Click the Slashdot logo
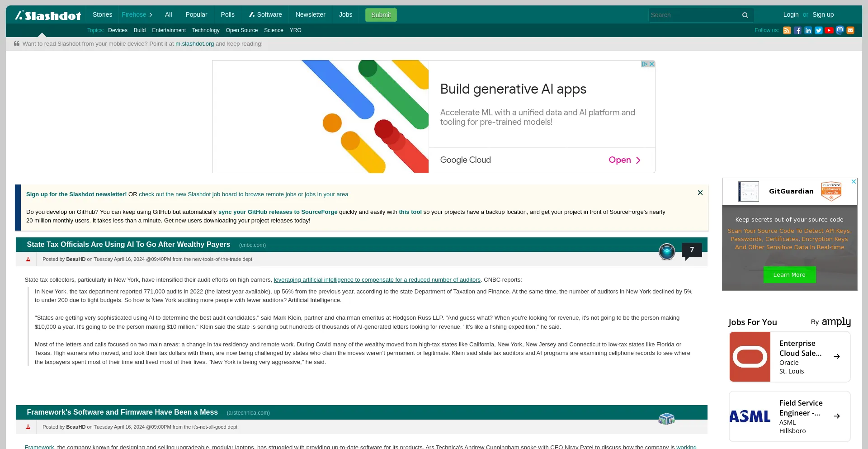868x449 pixels. click(x=48, y=15)
